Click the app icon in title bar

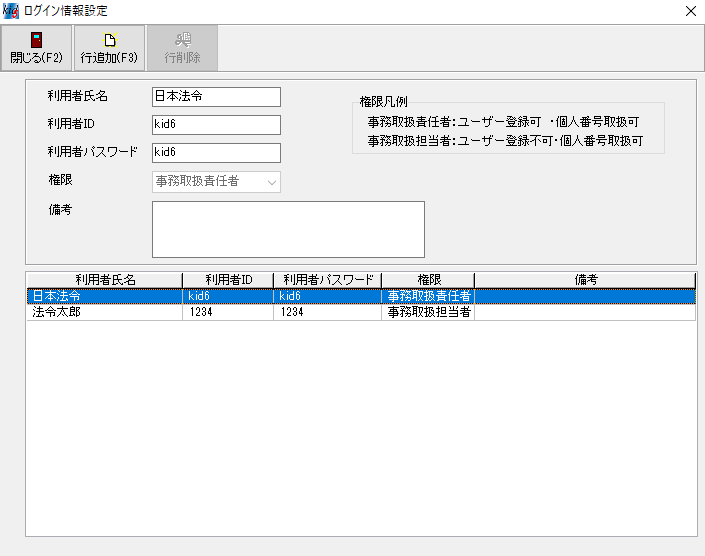tap(11, 11)
